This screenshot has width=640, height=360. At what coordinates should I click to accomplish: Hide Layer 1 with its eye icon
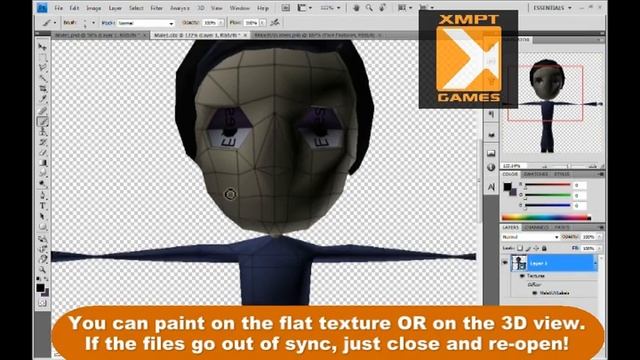pos(505,263)
